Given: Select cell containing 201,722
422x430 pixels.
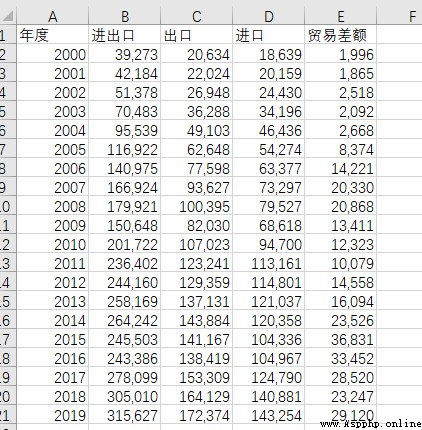Looking at the screenshot, I should (125, 244).
